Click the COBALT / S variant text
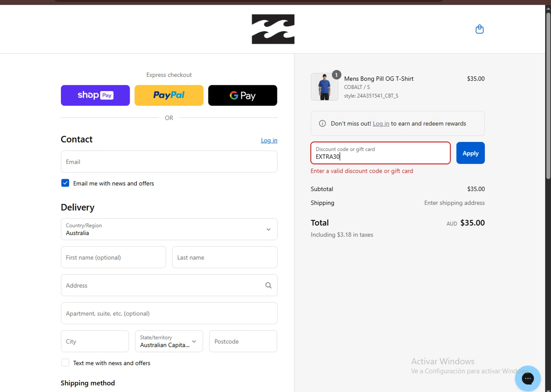 [357, 87]
